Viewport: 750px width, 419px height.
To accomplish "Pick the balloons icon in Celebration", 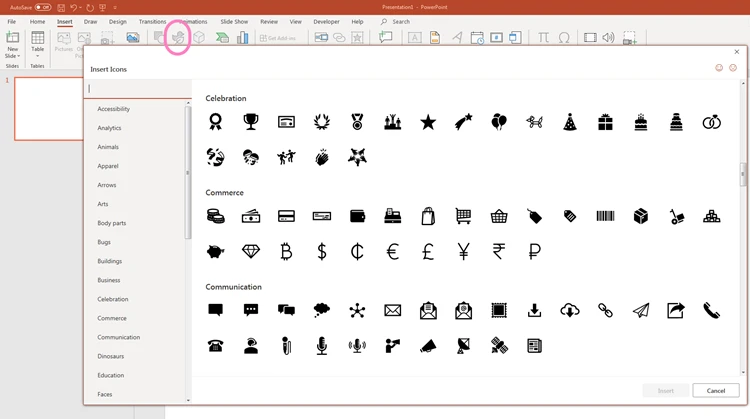I will point(499,122).
